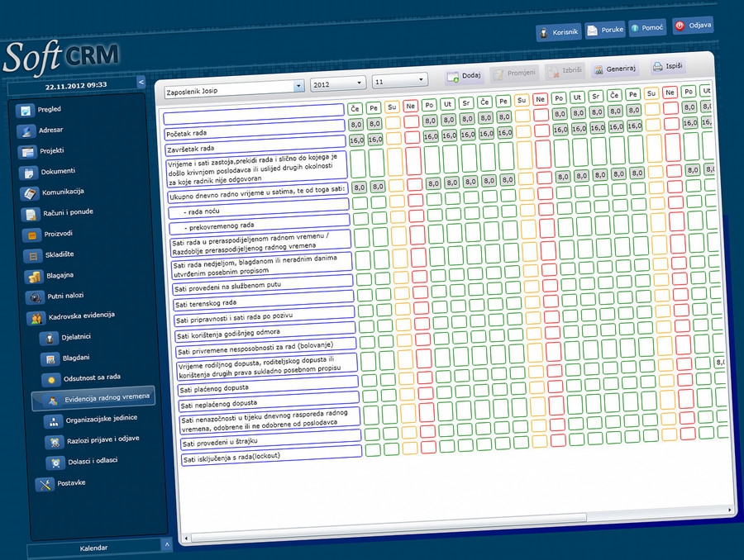This screenshot has height=560, width=744.
Task: Select the Sati terenskog rada row
Action: point(265,301)
